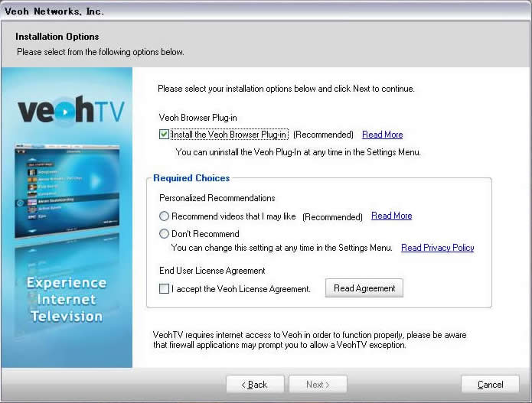Choose the Don't Recommend radio option

(x=164, y=233)
